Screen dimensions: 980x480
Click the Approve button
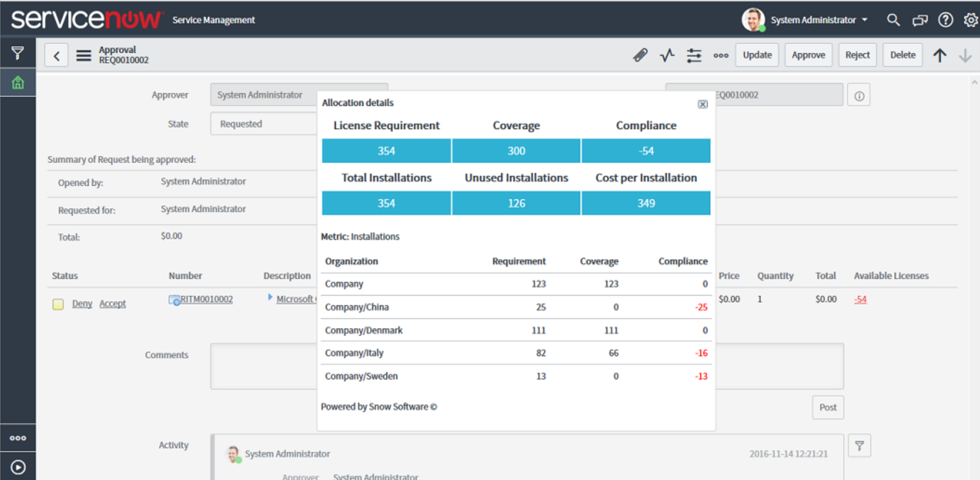pyautogui.click(x=809, y=54)
